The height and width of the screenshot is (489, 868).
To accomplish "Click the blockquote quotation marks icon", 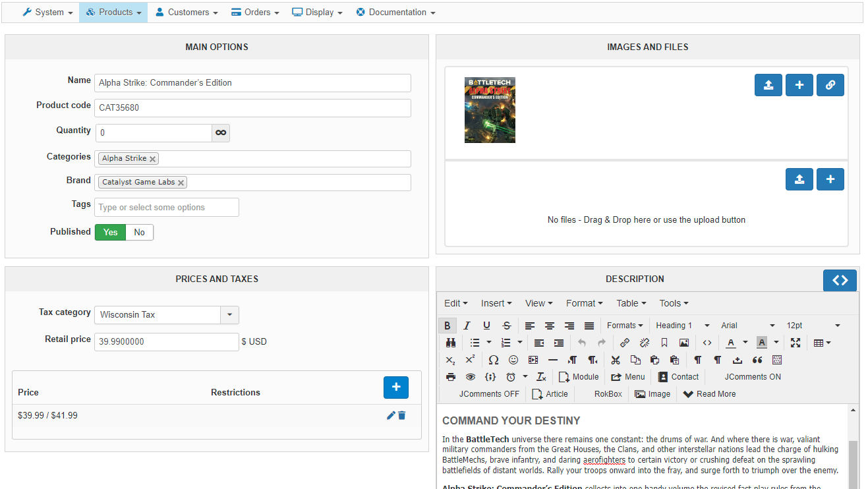I will (x=757, y=360).
